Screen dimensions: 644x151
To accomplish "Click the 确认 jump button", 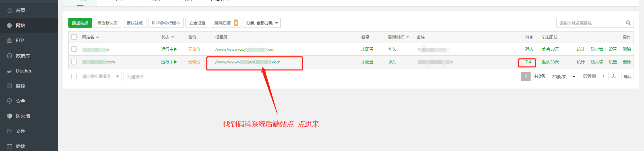I will pyautogui.click(x=628, y=77).
